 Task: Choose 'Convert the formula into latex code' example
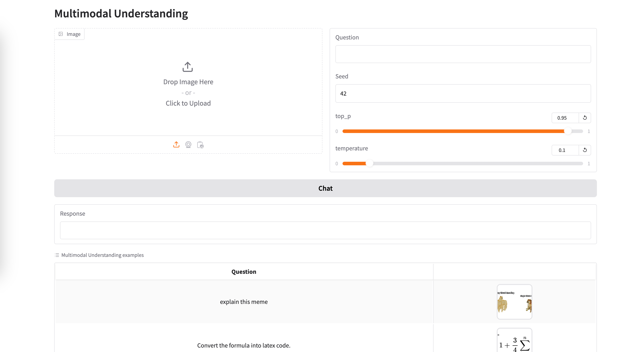coord(244,345)
